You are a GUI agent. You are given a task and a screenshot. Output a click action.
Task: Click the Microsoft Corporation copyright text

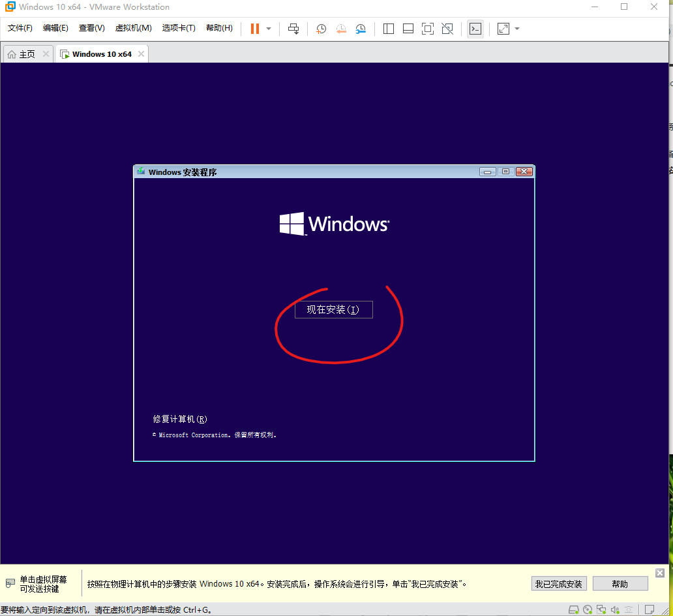(x=214, y=435)
